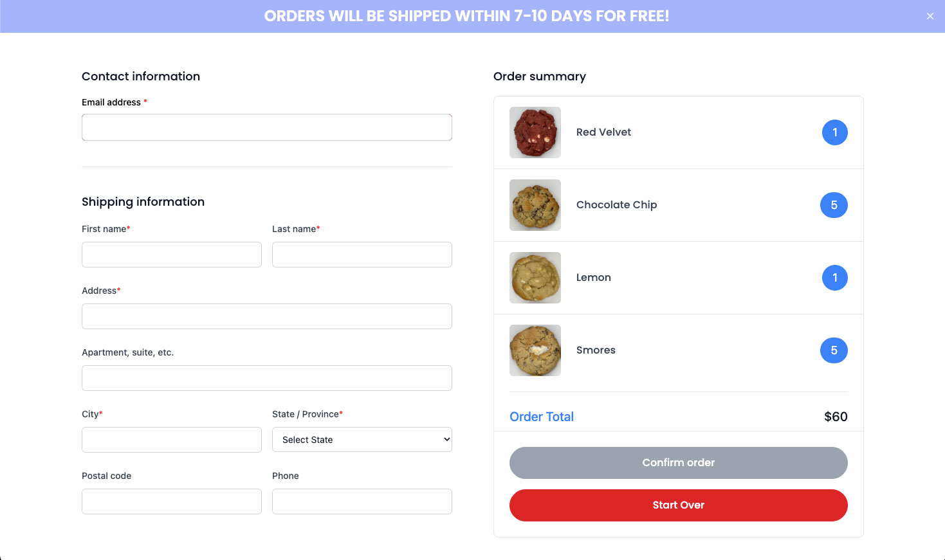Screen dimensions: 945x560
Task: Focus the Address text box
Action: 267,316
